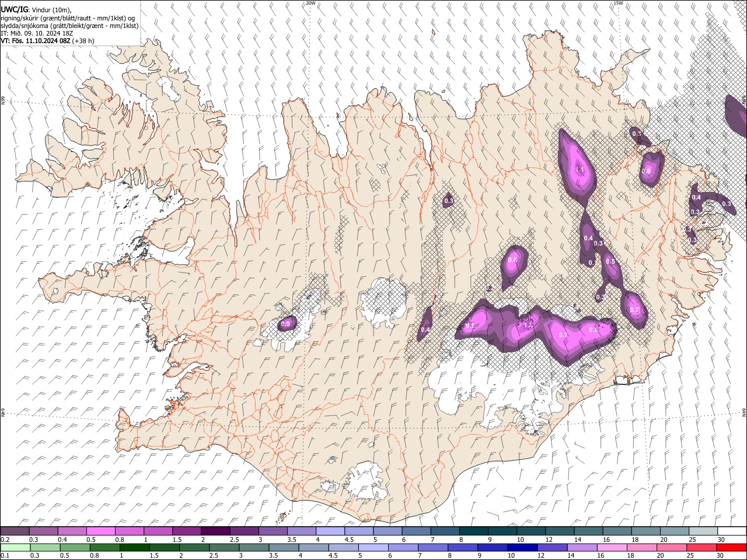This screenshot has width=747, height=560.
Task: Pick the very dark purple 2 snow swatch
Action: pos(215,531)
